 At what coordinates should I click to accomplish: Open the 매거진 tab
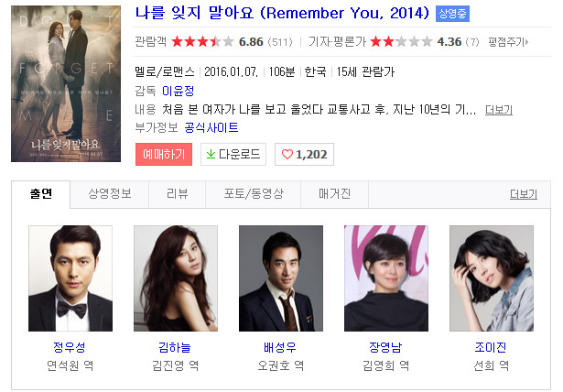[x=335, y=194]
